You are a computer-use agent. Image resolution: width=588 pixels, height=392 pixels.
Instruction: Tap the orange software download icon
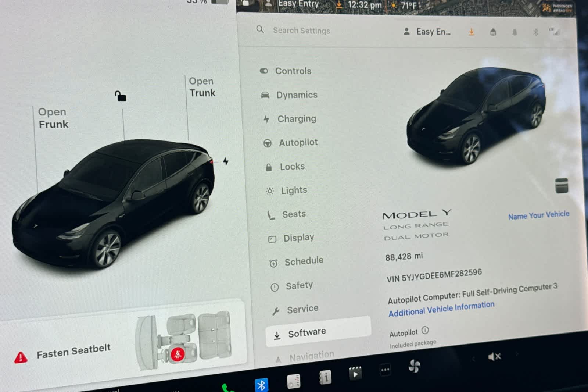tap(472, 32)
